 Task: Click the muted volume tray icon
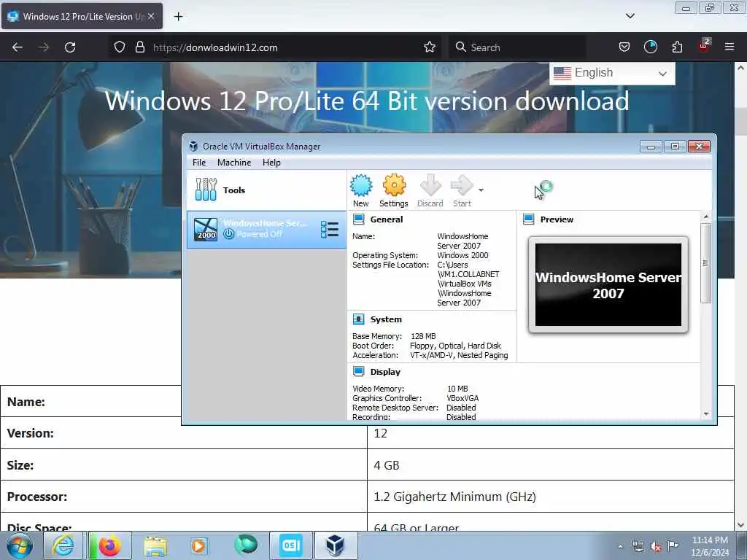click(656, 546)
